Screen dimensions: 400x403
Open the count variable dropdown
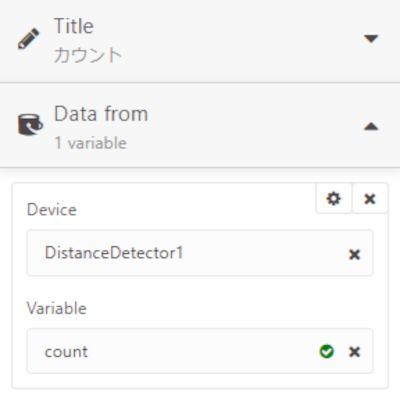200,351
